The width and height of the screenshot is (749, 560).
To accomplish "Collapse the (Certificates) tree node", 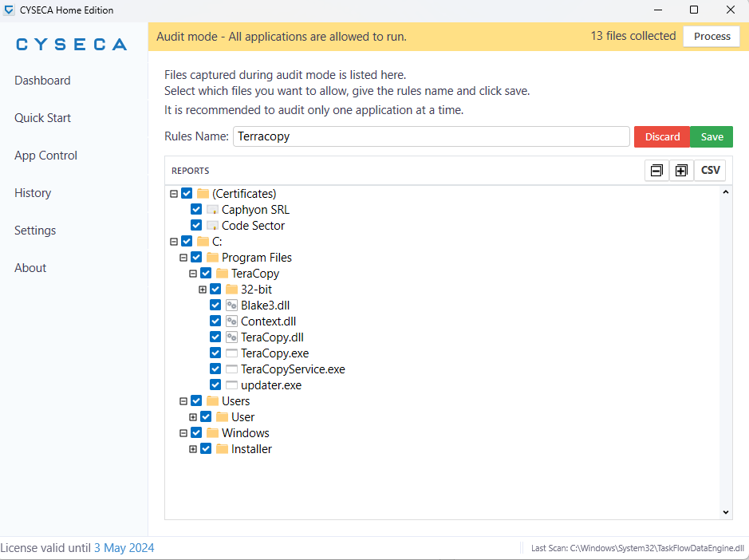I will [174, 194].
